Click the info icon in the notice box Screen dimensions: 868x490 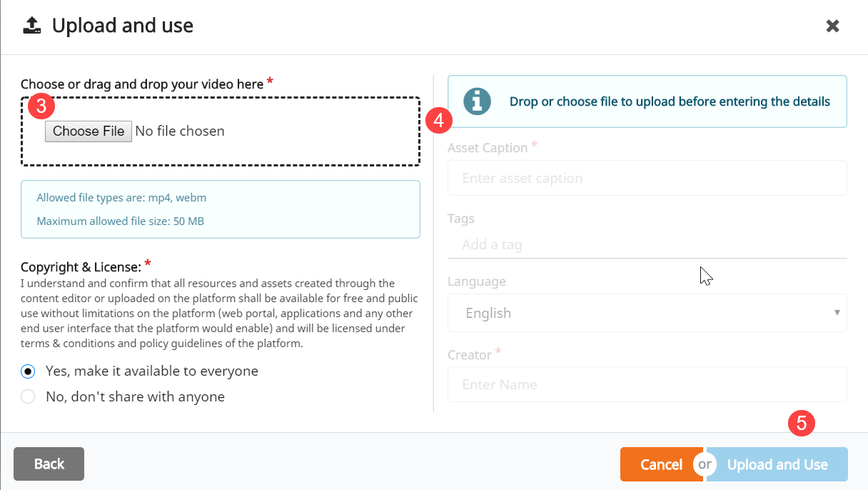pyautogui.click(x=477, y=101)
